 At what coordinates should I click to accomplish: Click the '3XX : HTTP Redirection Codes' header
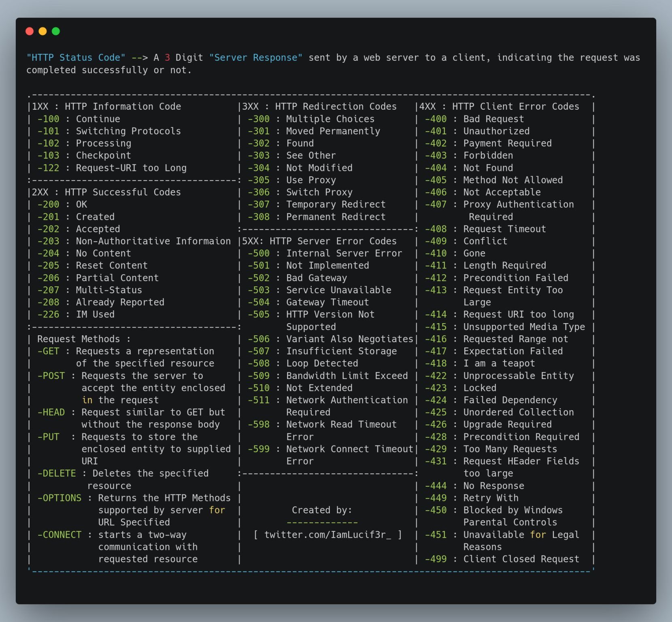pos(318,106)
